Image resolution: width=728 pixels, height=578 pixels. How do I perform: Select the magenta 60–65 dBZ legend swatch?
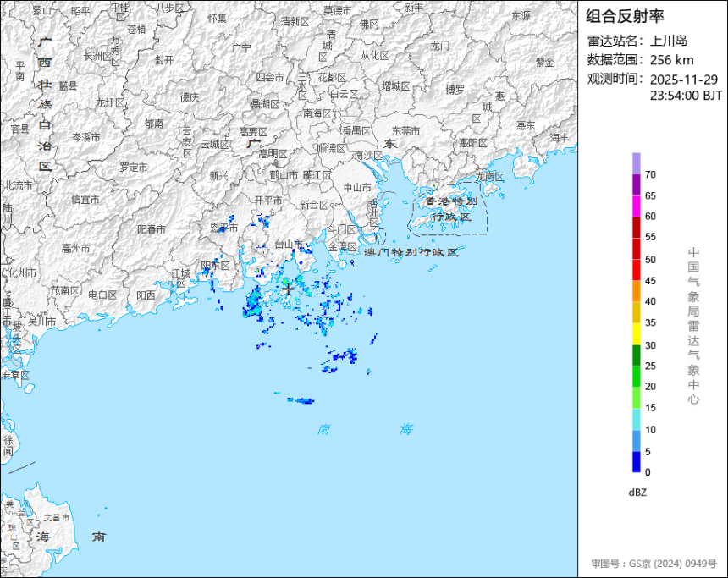pos(636,206)
